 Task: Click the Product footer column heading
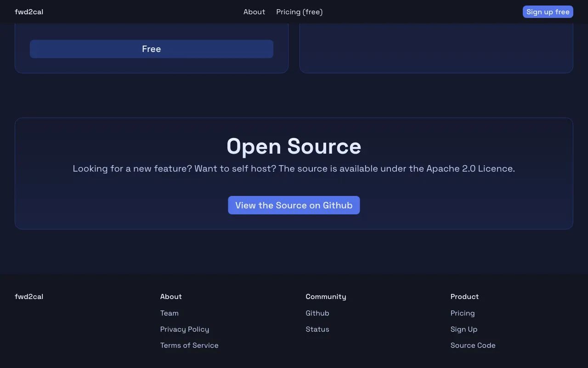tap(464, 297)
